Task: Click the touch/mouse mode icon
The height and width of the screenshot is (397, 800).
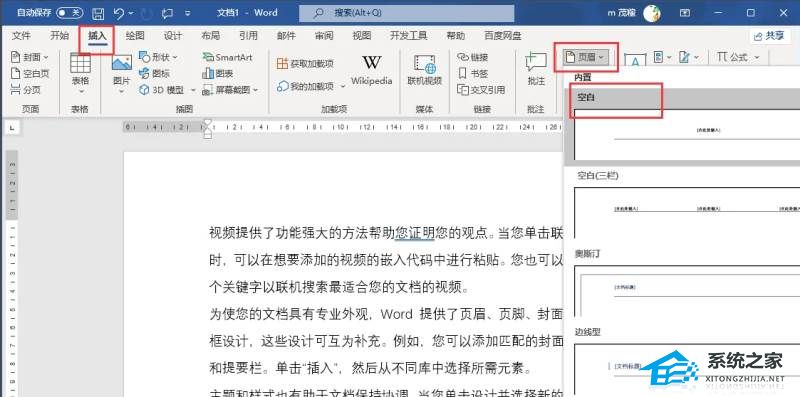Action: coord(167,13)
